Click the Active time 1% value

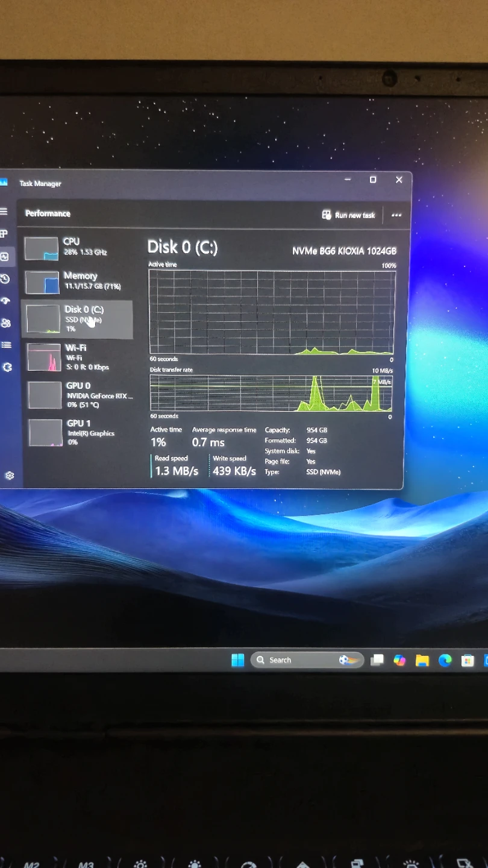coord(158,442)
